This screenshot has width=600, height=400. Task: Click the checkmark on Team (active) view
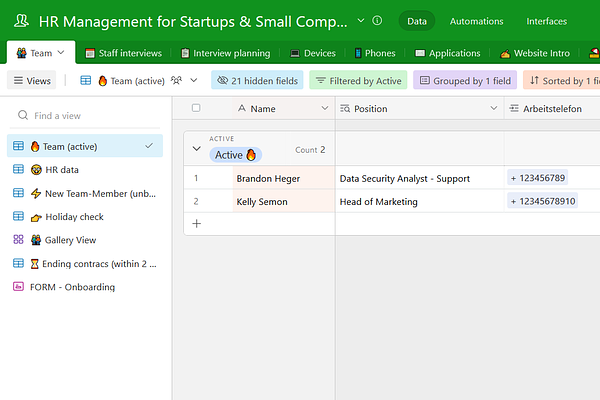coord(149,146)
